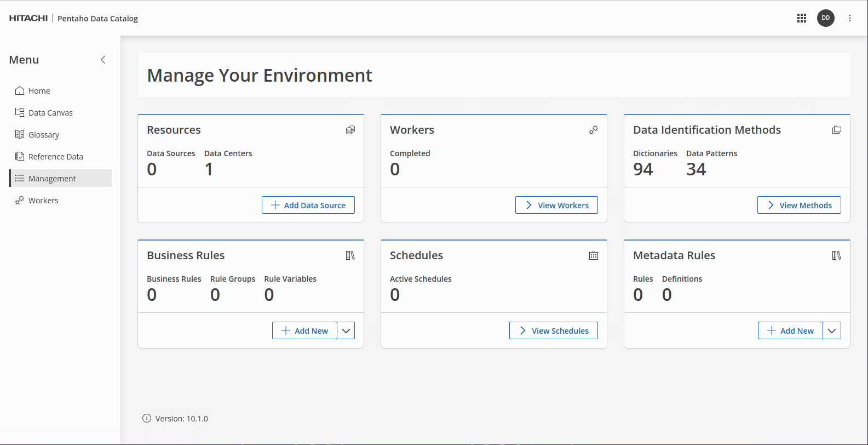Open Data Canvas from the sidebar
The height and width of the screenshot is (445, 868).
coord(50,113)
